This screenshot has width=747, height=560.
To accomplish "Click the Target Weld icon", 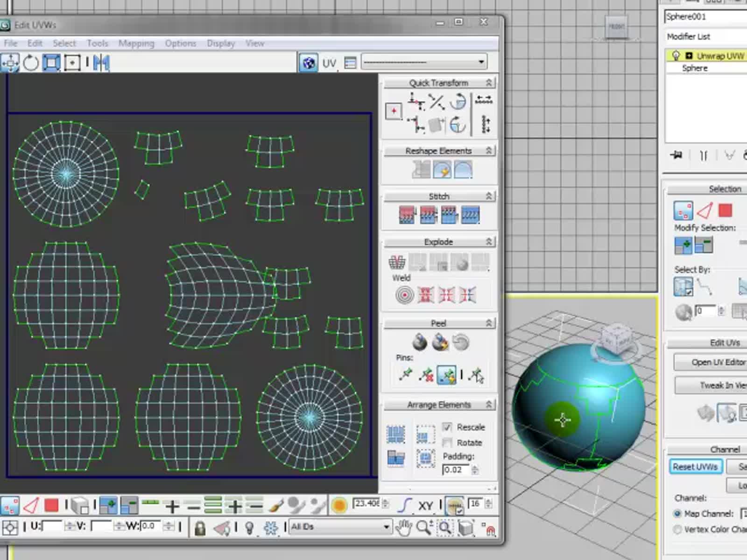I will click(404, 295).
